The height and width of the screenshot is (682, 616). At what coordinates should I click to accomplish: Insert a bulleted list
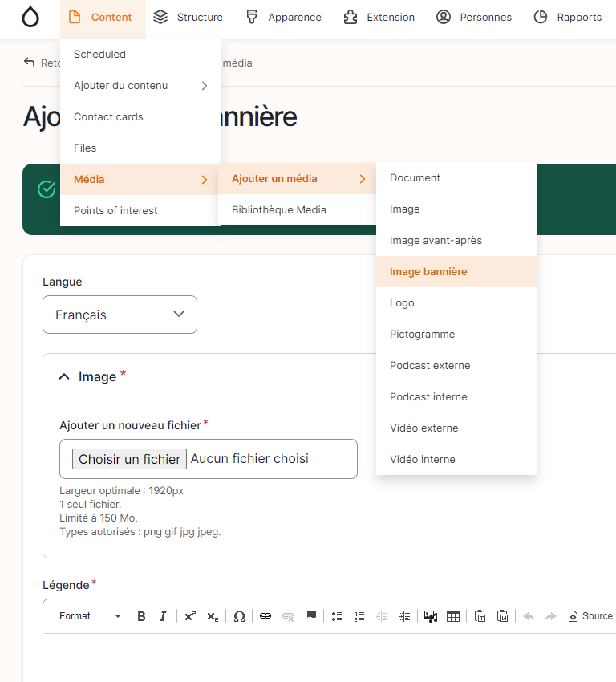338,616
